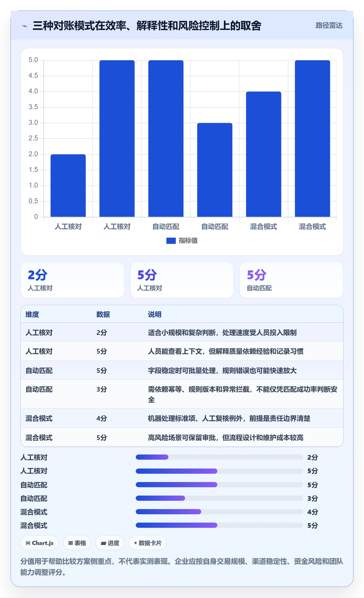The height and width of the screenshot is (598, 364).
Task: Click the 指标值 legend label text
Action: point(188,241)
